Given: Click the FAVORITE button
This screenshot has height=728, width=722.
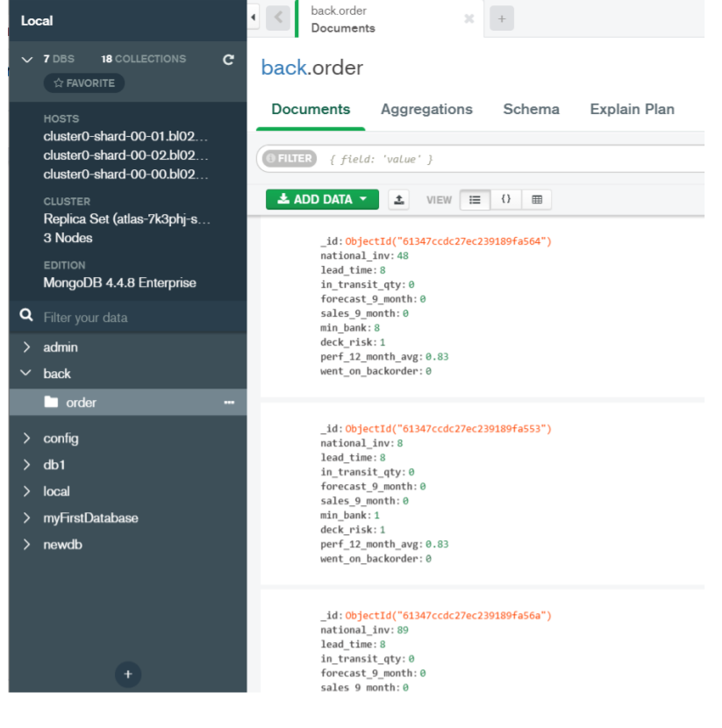Looking at the screenshot, I should [x=84, y=83].
